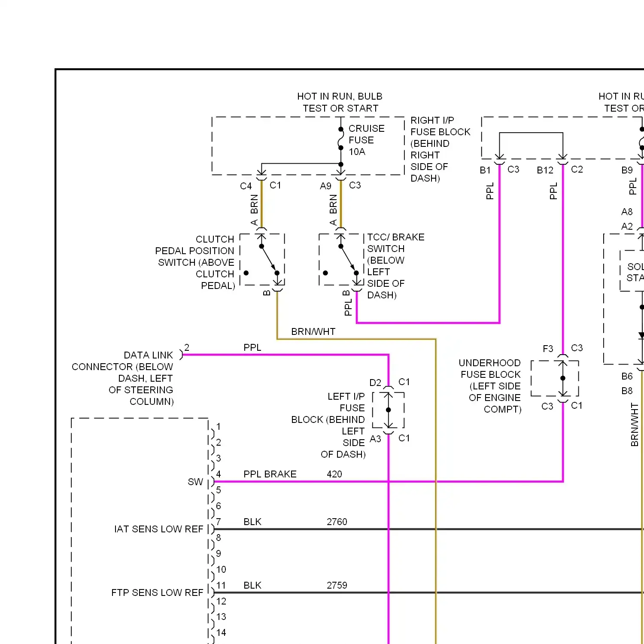Image resolution: width=644 pixels, height=644 pixels.
Task: Click the BRN/WHT wire label below clutch switch
Action: point(313,331)
